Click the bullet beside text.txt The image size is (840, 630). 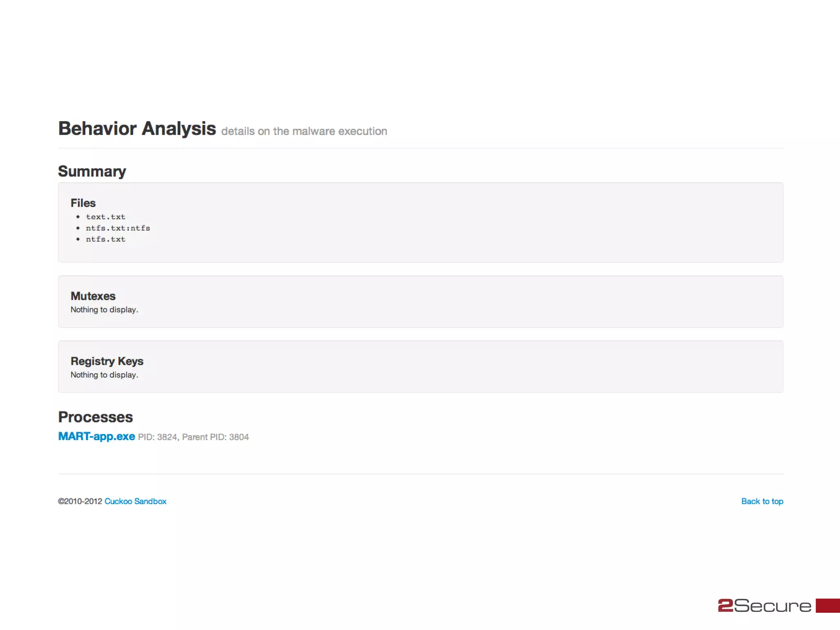[78, 217]
